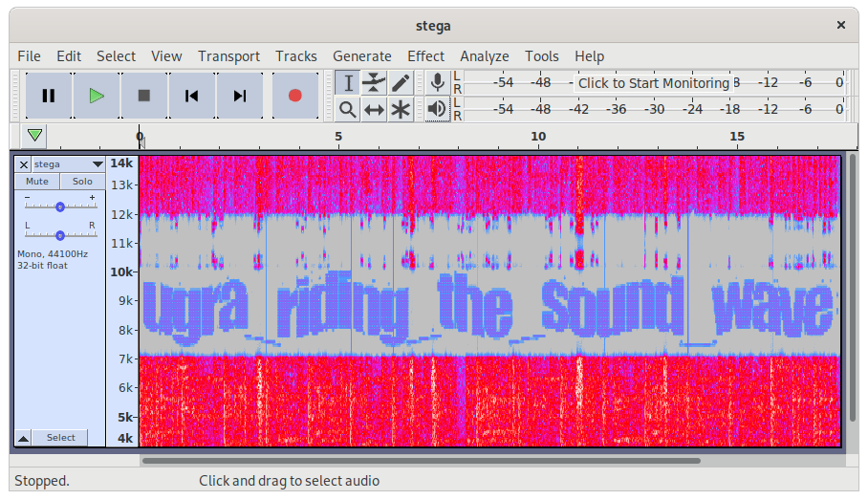Click the timeline ruler at the 15 second mark
The height and width of the screenshot is (500, 868).
[737, 137]
